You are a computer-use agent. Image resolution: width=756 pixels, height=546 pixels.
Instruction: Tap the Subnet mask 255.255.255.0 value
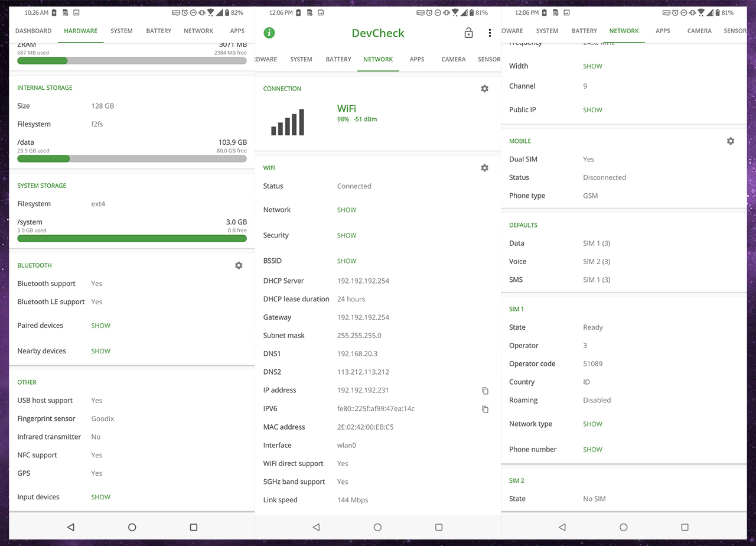[x=359, y=336]
